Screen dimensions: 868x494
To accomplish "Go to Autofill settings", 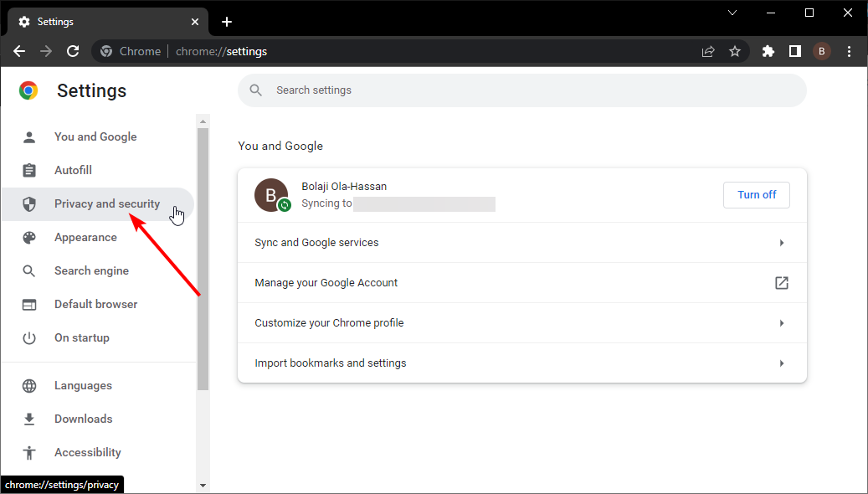I will click(98, 171).
